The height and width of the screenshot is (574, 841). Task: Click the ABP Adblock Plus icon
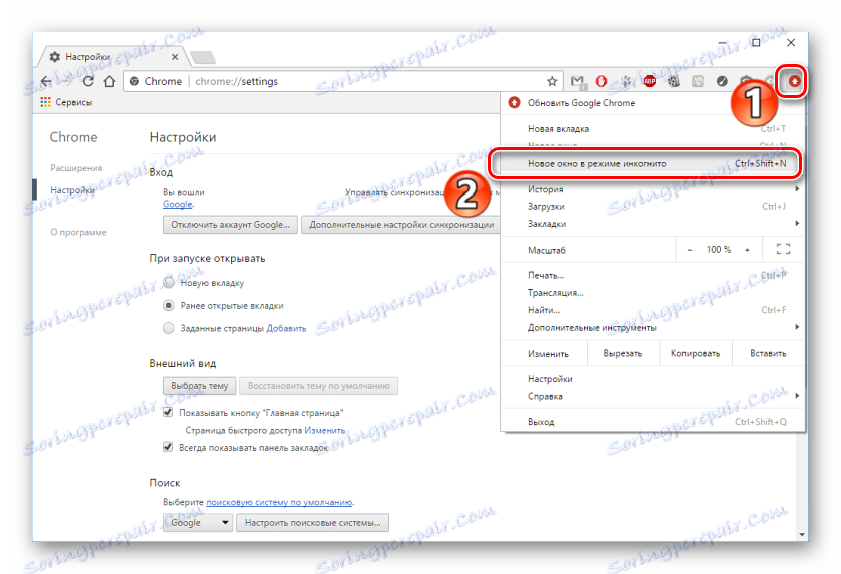click(x=650, y=82)
